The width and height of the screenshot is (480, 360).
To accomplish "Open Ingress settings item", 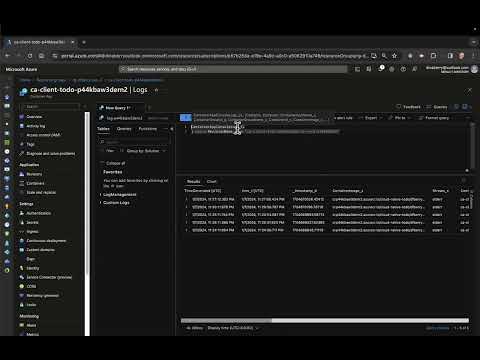I will (32, 231).
